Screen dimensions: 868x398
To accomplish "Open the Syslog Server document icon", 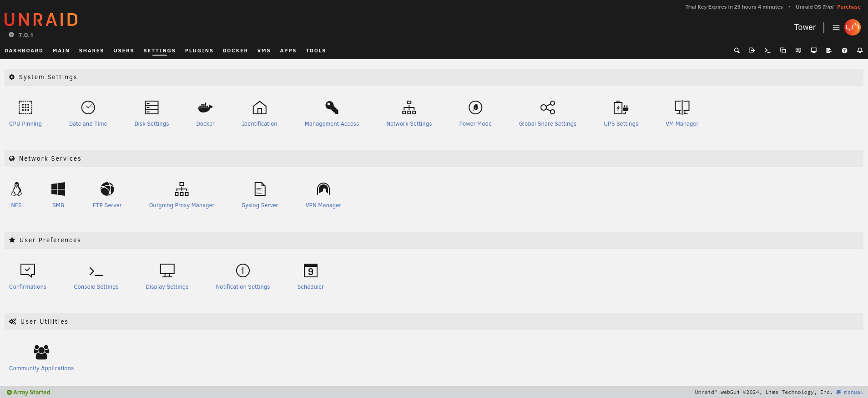I will point(260,189).
